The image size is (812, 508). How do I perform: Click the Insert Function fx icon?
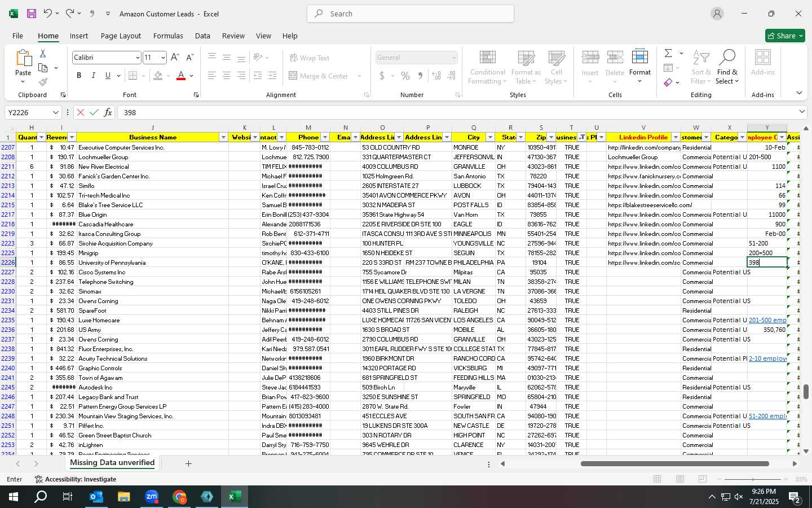pyautogui.click(x=108, y=112)
